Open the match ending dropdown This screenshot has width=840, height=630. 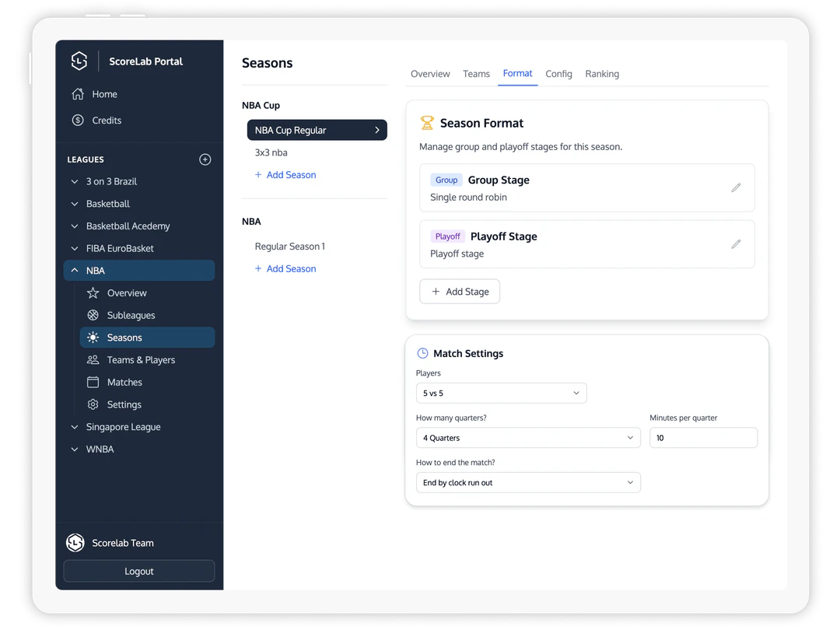click(528, 482)
